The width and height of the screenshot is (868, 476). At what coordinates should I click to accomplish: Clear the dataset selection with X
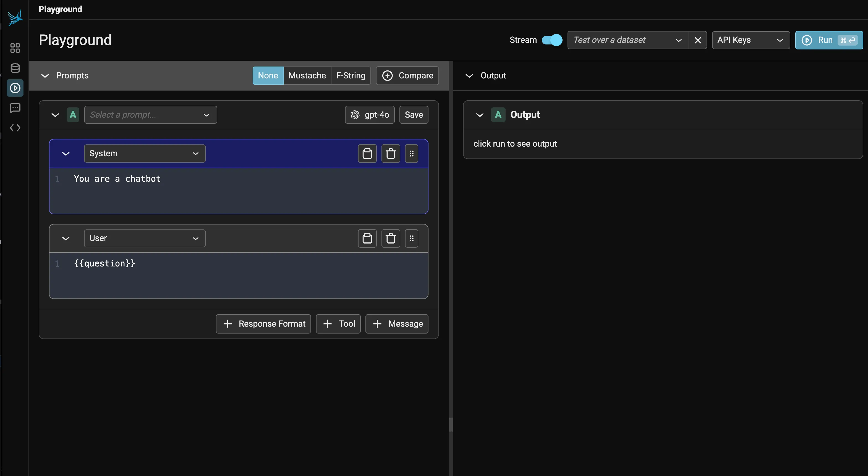(697, 40)
